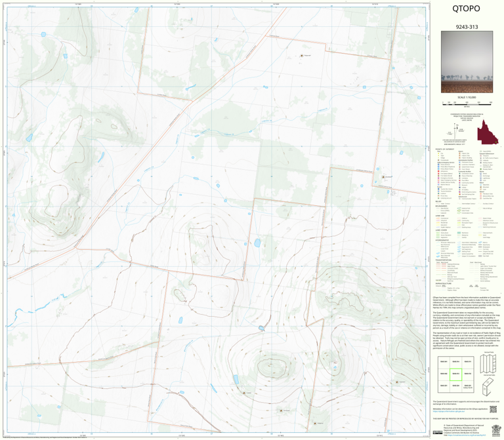
Task: Select the green highlighted sheet index cell
Action: coord(455,374)
